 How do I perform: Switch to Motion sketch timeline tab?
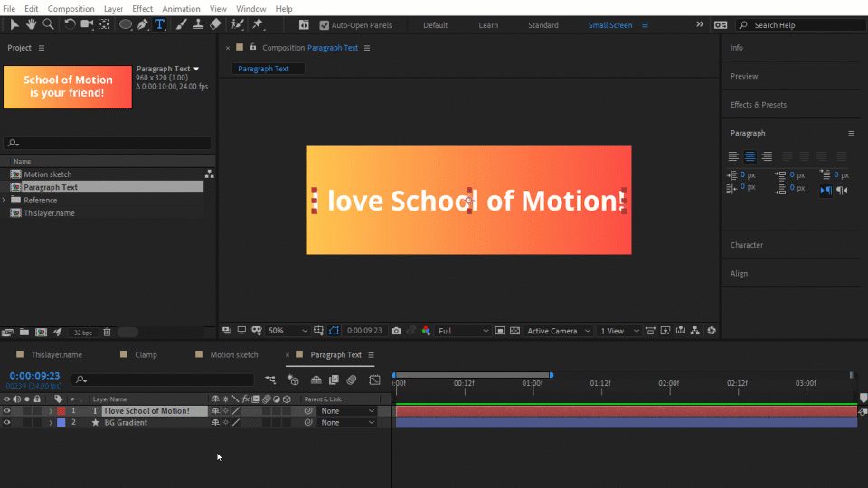tap(233, 354)
